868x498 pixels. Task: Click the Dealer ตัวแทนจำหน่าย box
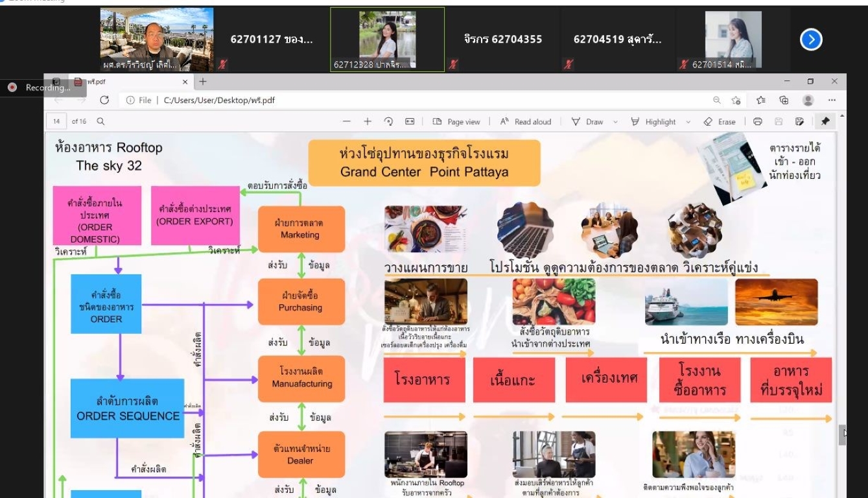coord(301,455)
